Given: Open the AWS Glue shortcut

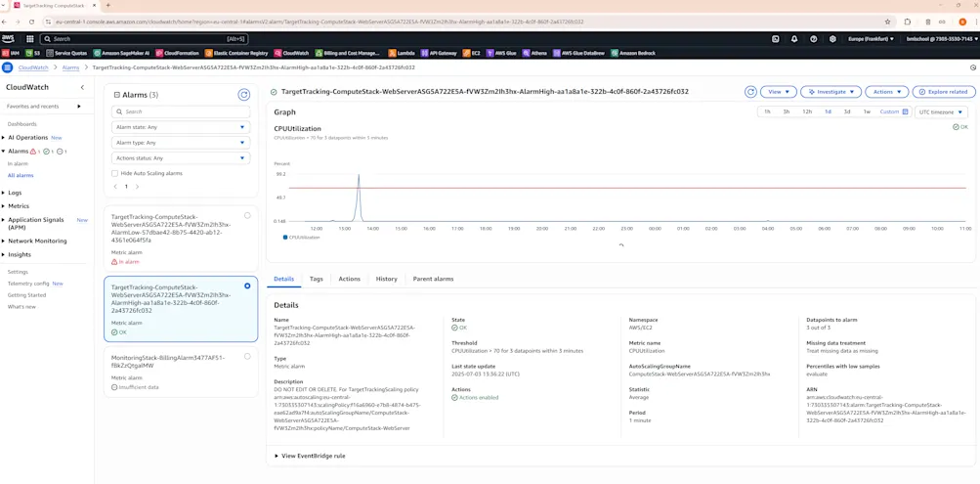Looking at the screenshot, I should (x=500, y=53).
